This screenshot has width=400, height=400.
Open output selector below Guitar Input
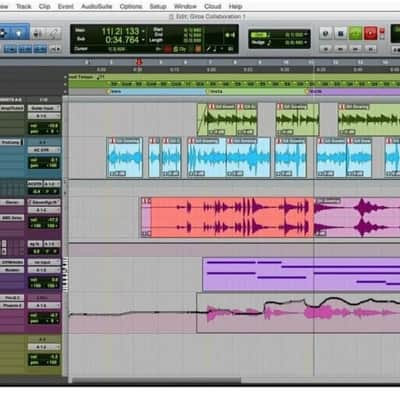[44, 116]
